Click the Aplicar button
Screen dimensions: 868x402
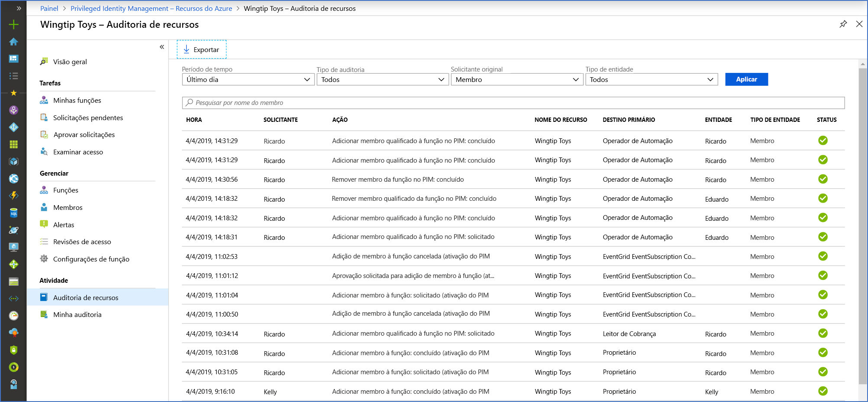pyautogui.click(x=746, y=79)
